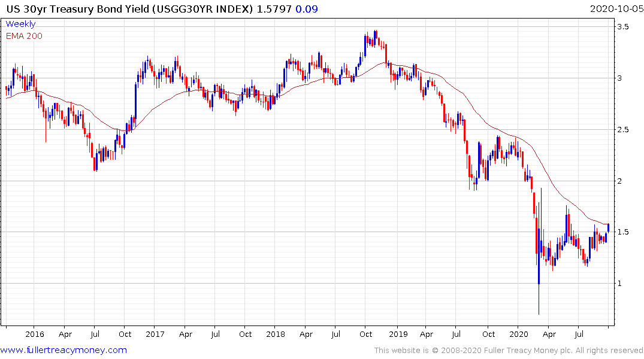Click the 2019 x-axis label
This screenshot has width=644, height=359.
click(398, 334)
